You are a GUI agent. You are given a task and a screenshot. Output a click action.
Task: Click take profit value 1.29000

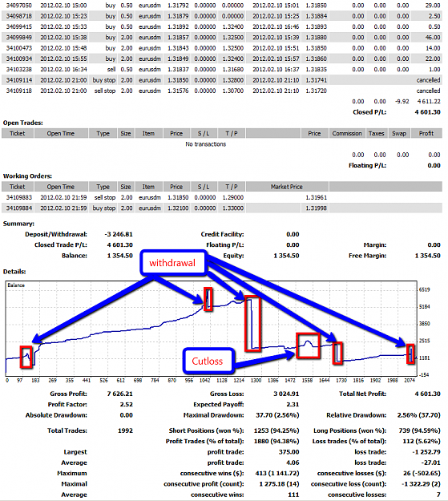(x=233, y=197)
